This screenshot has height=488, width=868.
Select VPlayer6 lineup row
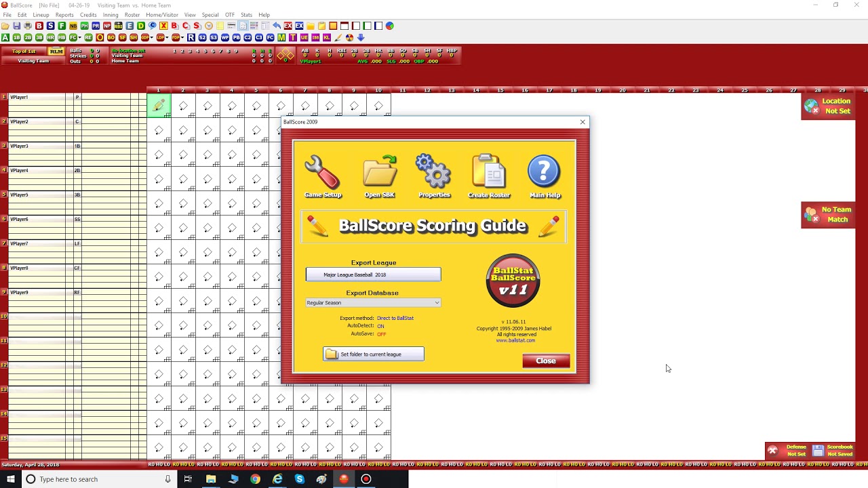tap(73, 227)
